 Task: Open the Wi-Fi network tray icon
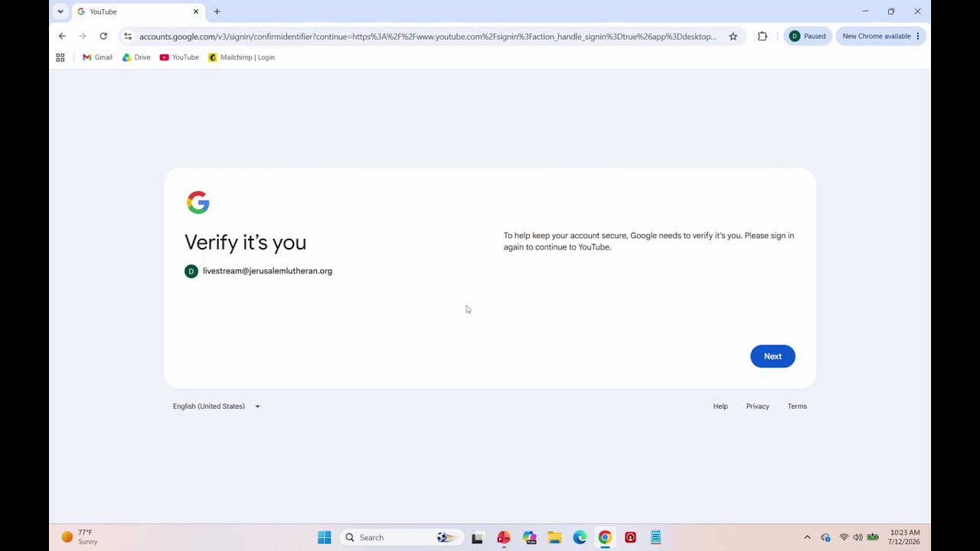click(844, 537)
